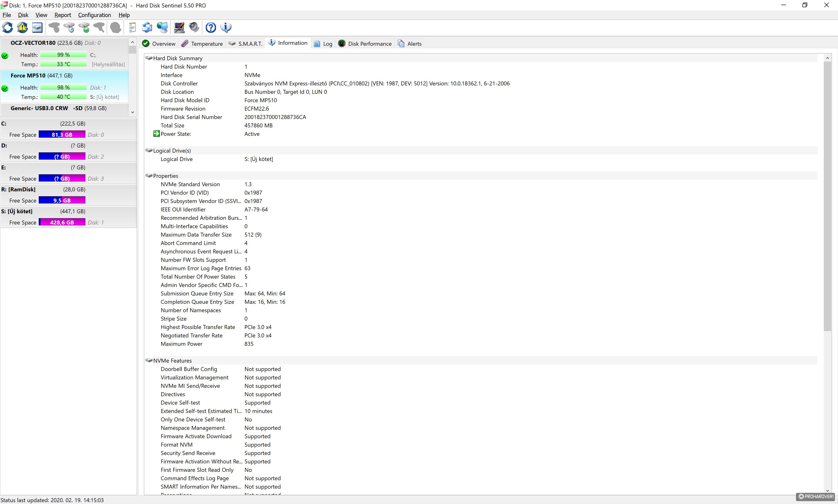Click the drive icon beside Hard Disk Summary
The width and height of the screenshot is (838, 504).
coord(149,58)
